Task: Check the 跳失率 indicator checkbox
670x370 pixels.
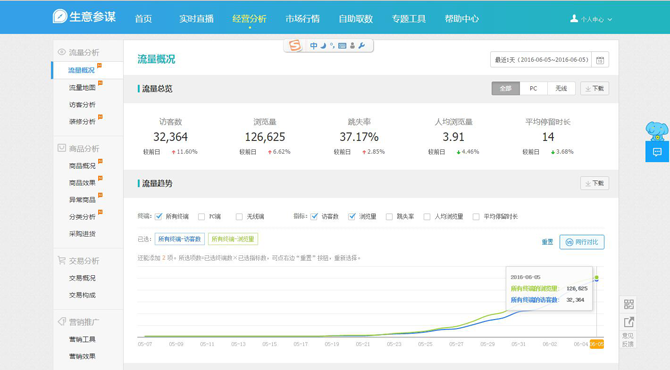Action: click(389, 217)
